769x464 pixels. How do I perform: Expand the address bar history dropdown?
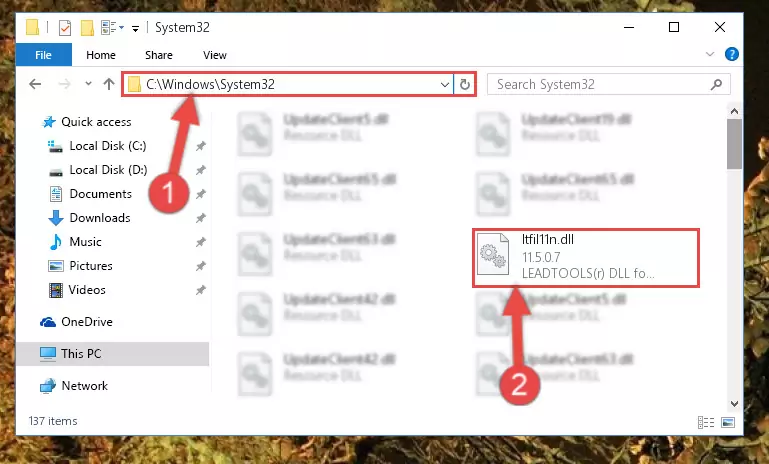[x=445, y=84]
